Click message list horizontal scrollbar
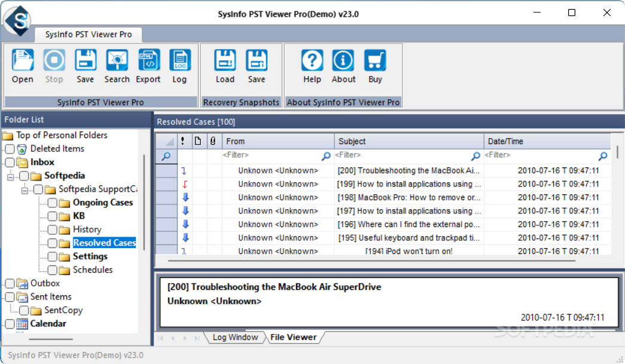This screenshot has width=625, height=364. pyautogui.click(x=371, y=261)
